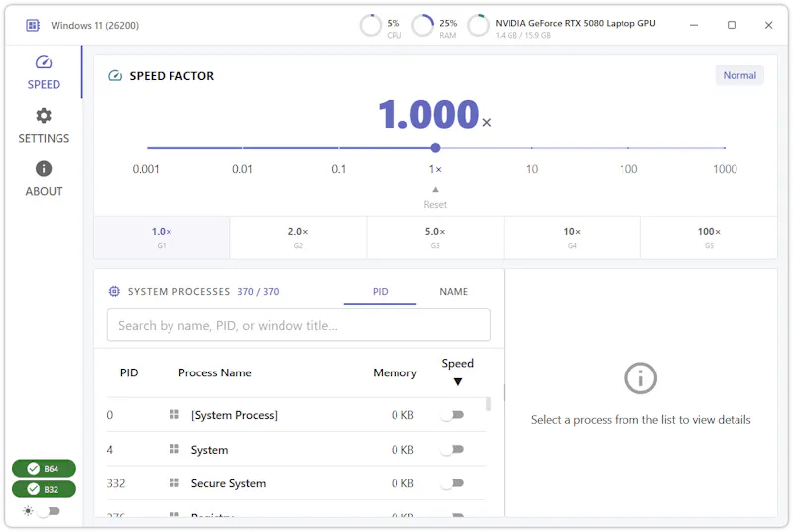793x532 pixels.
Task: Click the Process Name column header
Action: (215, 372)
